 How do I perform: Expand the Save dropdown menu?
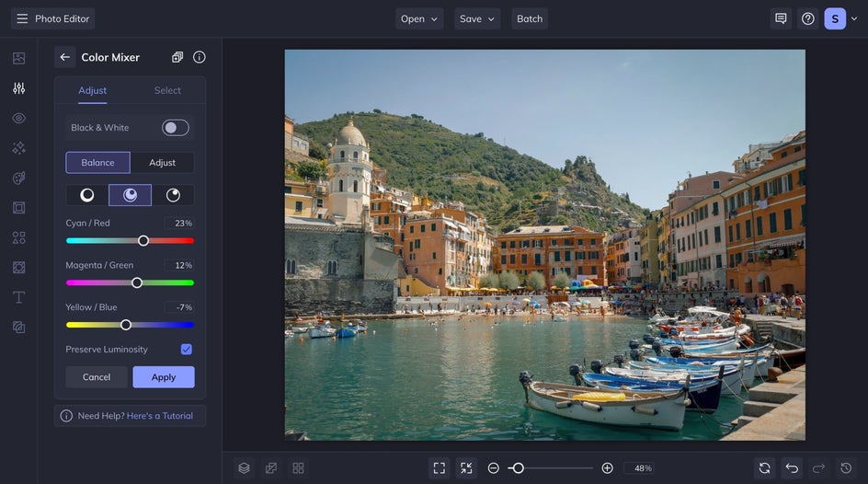click(x=477, y=18)
